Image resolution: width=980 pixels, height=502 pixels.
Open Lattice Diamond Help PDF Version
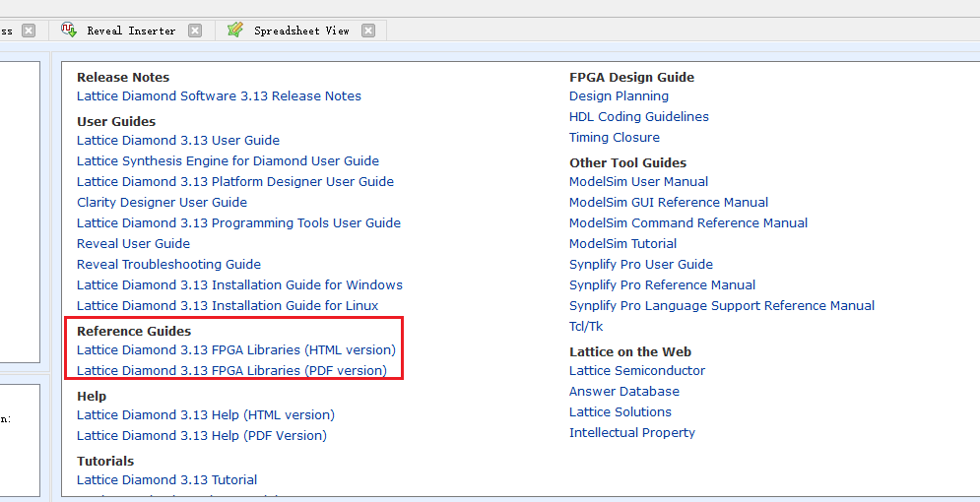point(202,435)
